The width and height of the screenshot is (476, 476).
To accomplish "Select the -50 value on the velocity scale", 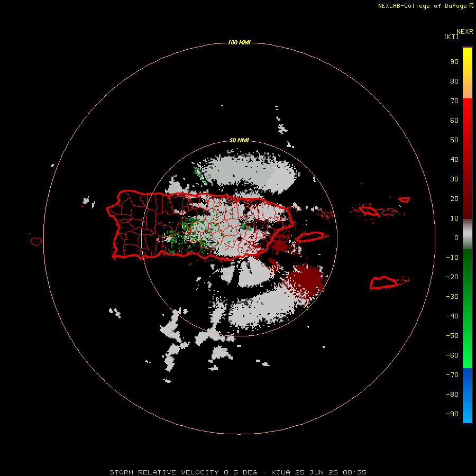I will (x=452, y=336).
